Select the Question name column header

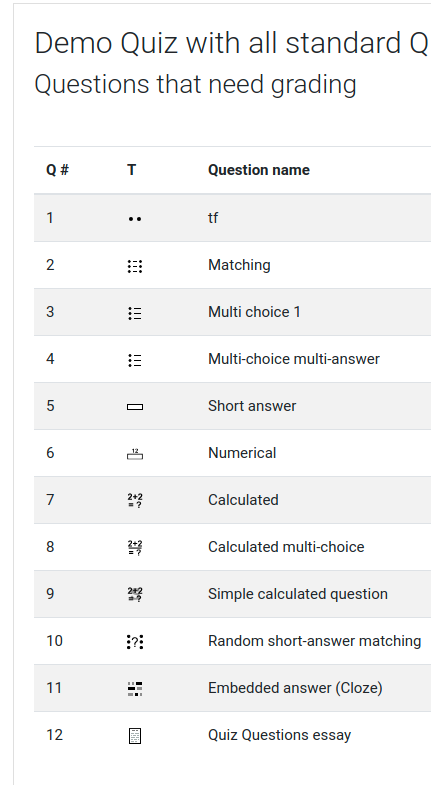[259, 170]
